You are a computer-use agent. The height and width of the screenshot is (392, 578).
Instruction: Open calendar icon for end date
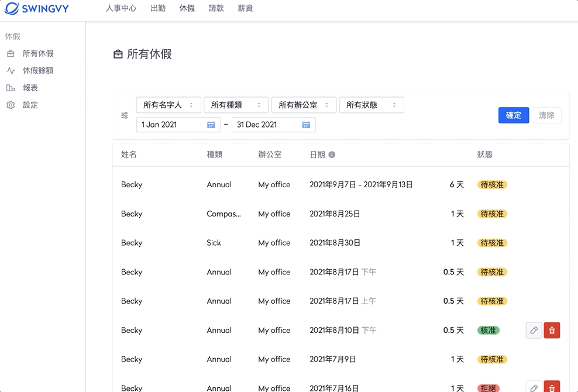click(x=306, y=125)
